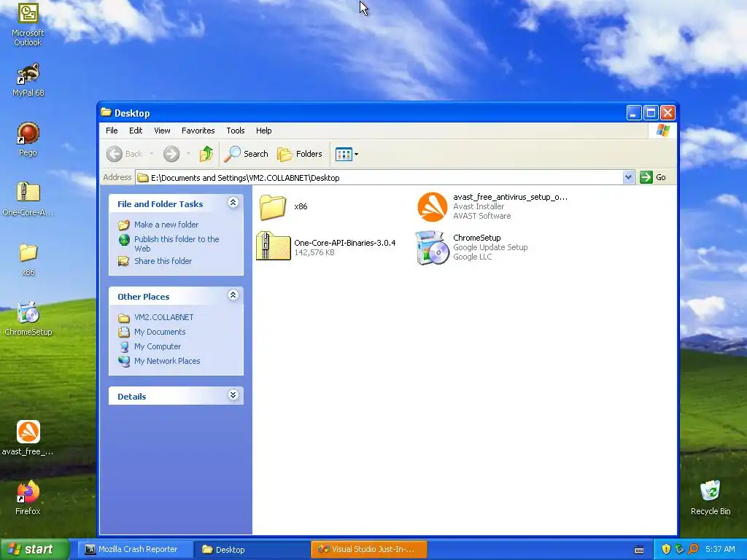Select the Pego desktop shortcut

[28, 139]
